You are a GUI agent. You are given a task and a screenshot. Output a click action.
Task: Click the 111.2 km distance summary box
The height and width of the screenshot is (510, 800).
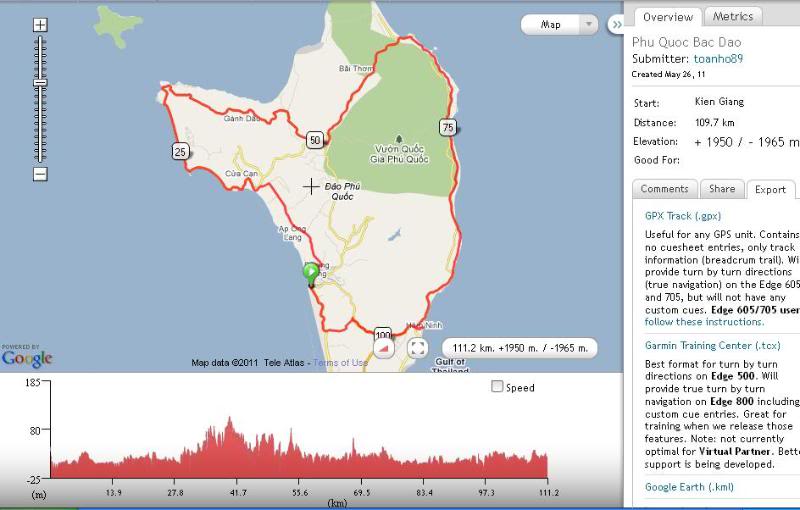point(520,348)
